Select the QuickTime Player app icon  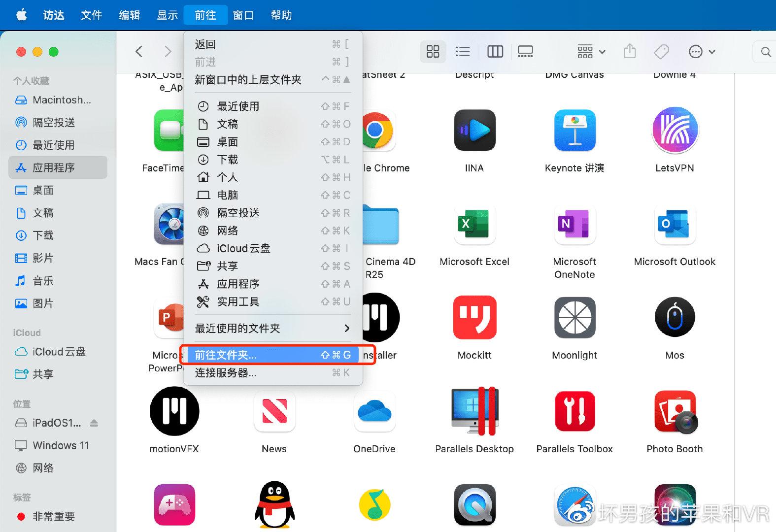point(474,505)
